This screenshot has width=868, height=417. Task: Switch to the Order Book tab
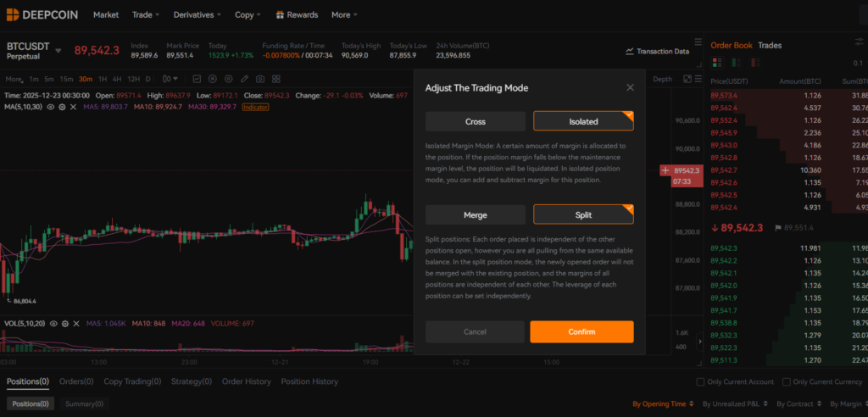tap(732, 46)
